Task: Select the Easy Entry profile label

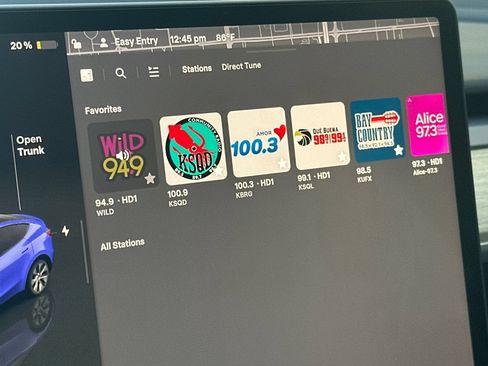Action: coord(136,41)
